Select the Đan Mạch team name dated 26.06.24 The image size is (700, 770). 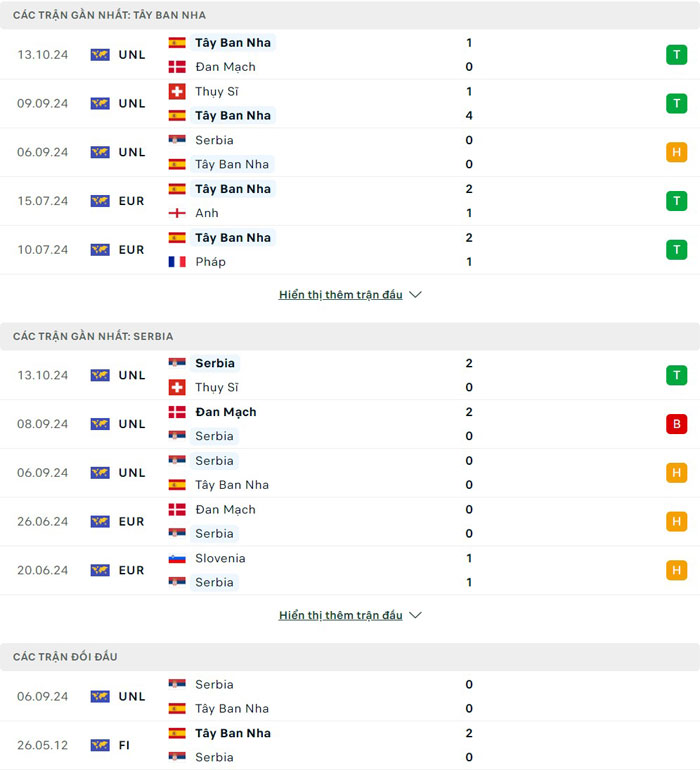coord(225,509)
